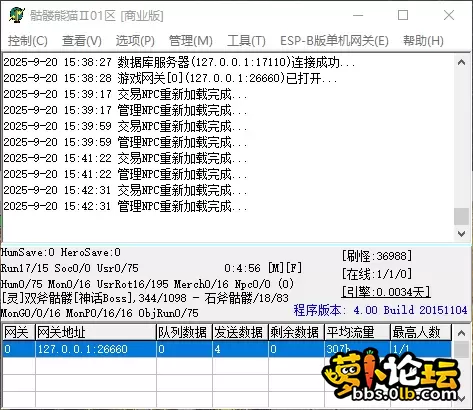Click the log panel scroll-up arrow
The width and height of the screenshot is (473, 410).
tap(461, 62)
